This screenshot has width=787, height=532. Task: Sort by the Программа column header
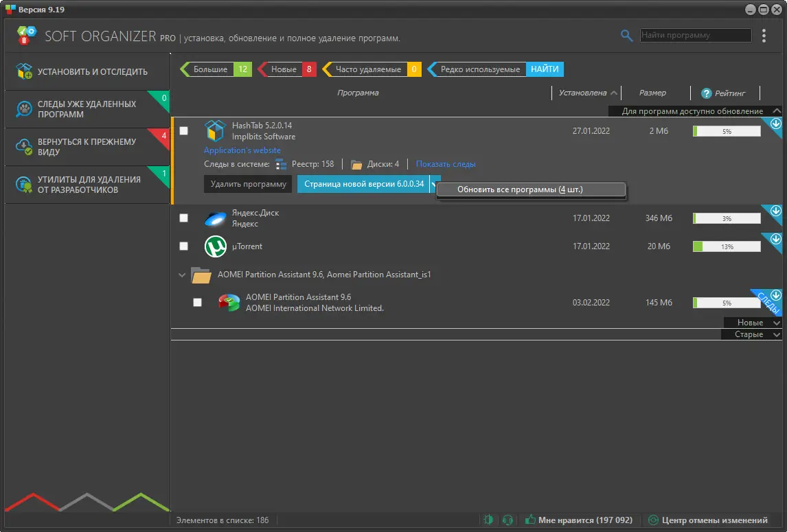coord(358,93)
